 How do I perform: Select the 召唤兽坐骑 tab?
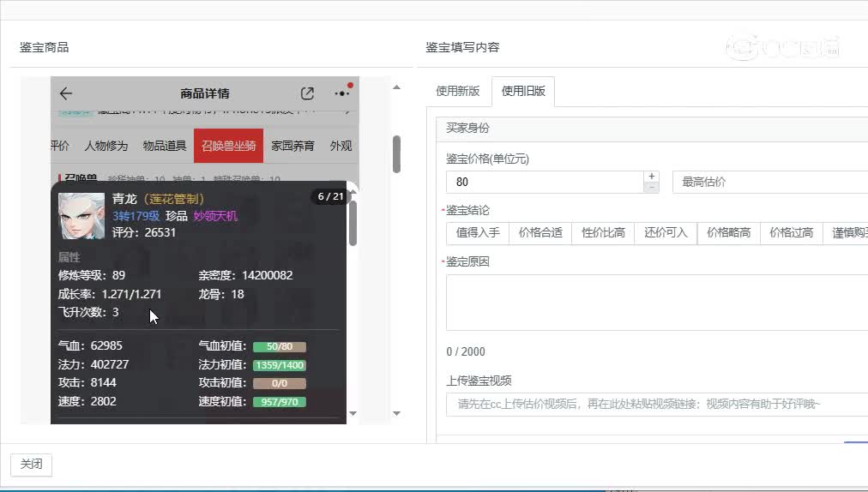coord(229,146)
